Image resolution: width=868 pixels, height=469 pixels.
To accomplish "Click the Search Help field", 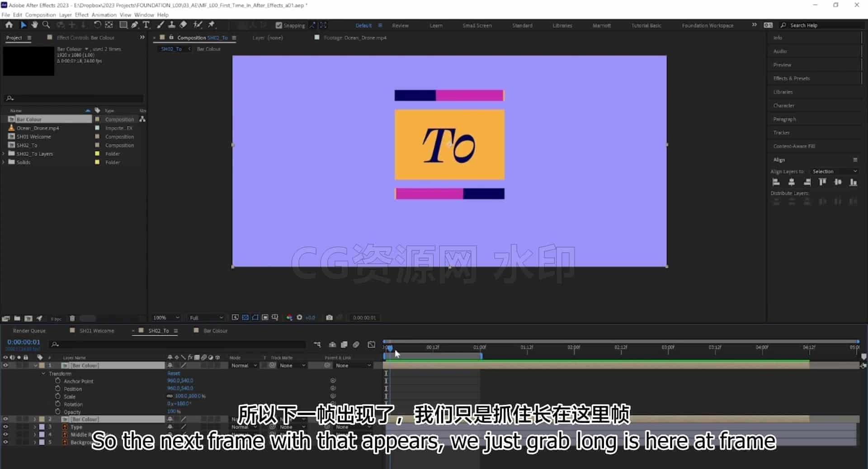I will point(823,25).
